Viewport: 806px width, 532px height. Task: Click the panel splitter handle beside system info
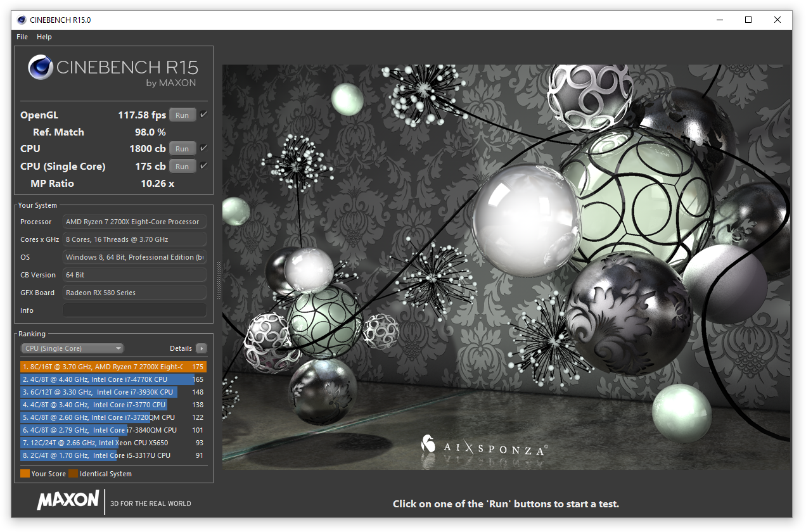(219, 280)
